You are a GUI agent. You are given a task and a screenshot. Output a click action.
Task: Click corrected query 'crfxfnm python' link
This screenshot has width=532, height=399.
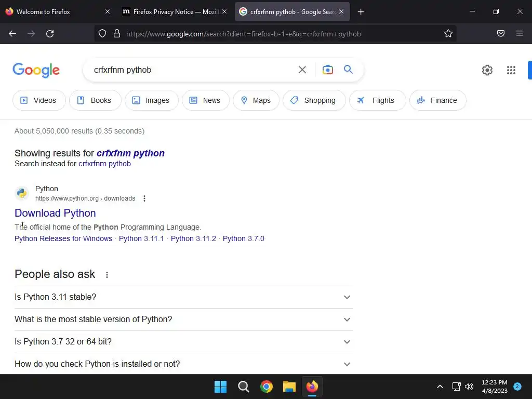tap(130, 153)
